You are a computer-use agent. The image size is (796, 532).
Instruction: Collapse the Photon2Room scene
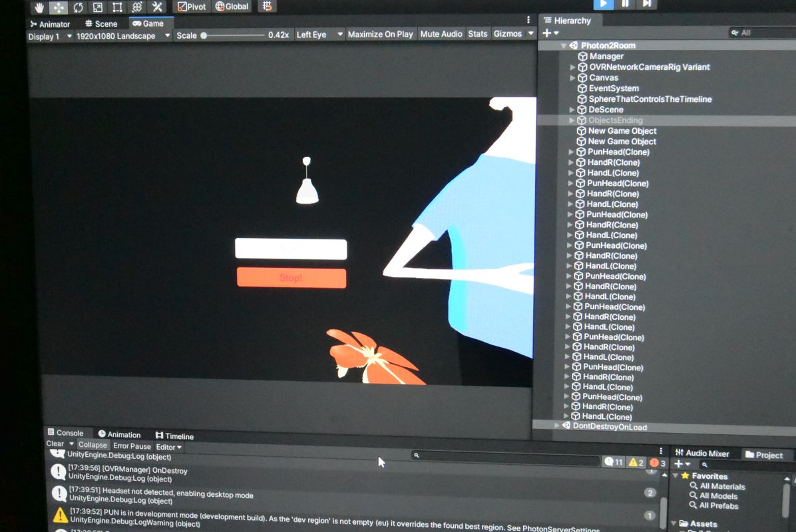pyautogui.click(x=564, y=46)
